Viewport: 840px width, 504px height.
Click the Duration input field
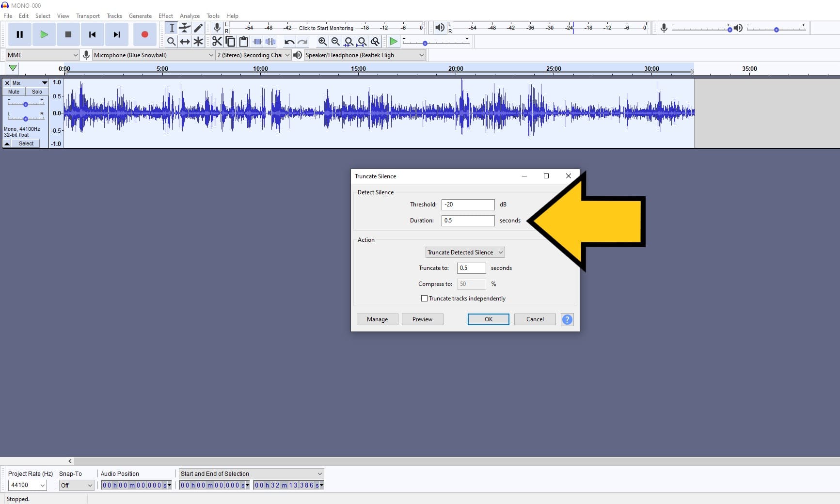click(467, 220)
